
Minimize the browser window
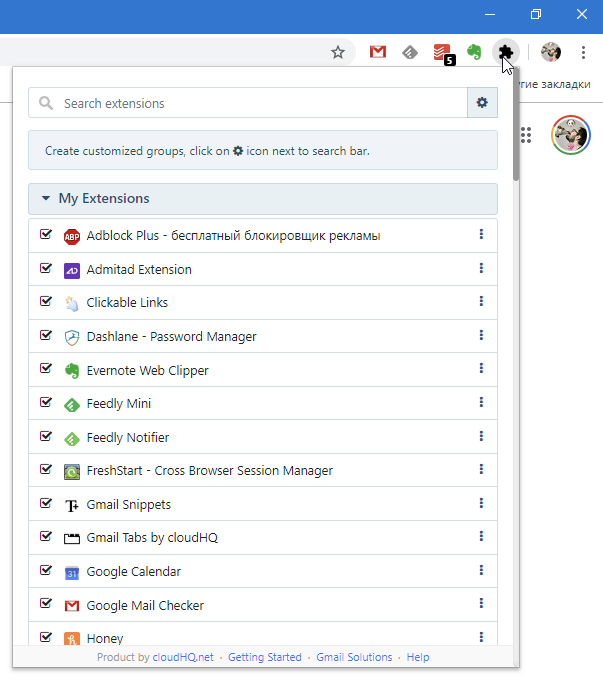click(490, 14)
